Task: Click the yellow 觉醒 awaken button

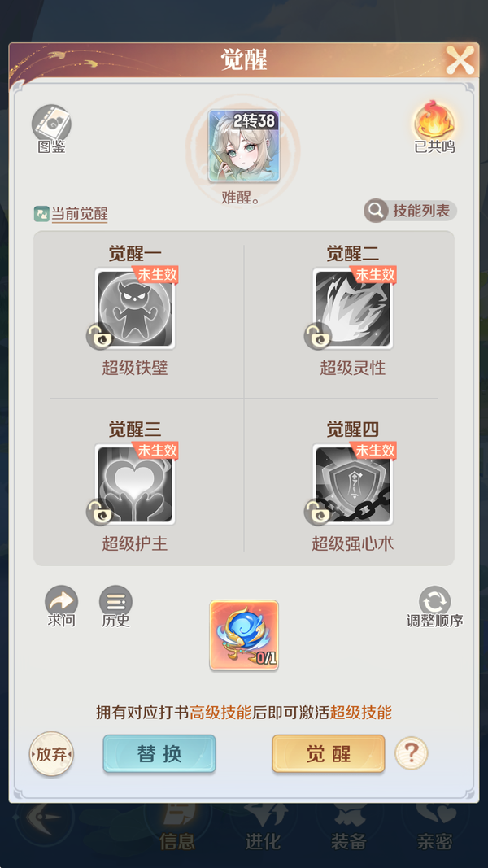Action: pos(328,753)
